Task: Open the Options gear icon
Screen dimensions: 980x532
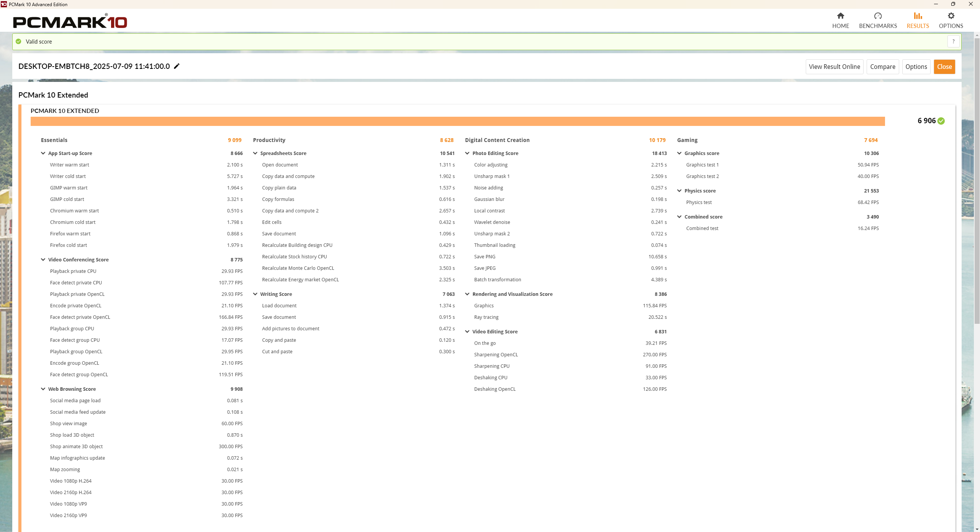Action: pyautogui.click(x=951, y=16)
